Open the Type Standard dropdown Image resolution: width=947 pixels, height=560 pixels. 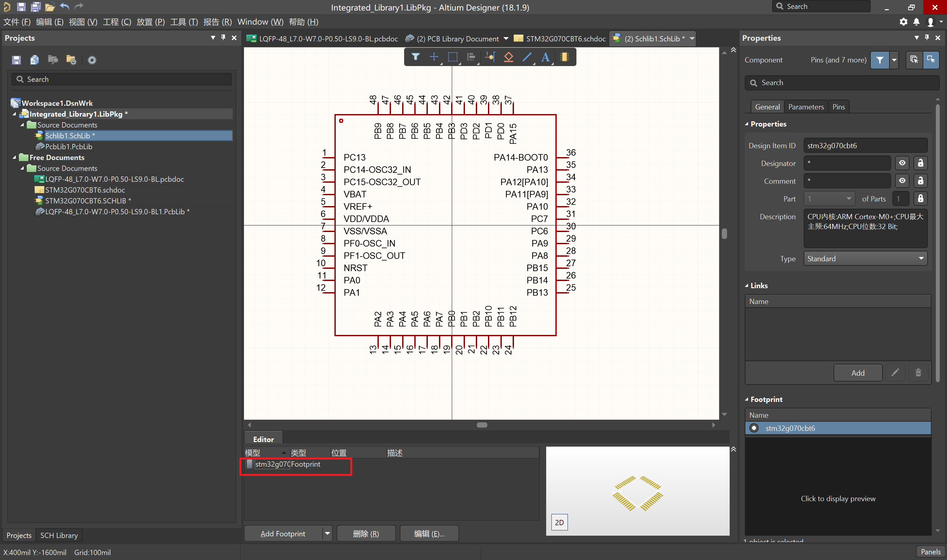pos(865,259)
